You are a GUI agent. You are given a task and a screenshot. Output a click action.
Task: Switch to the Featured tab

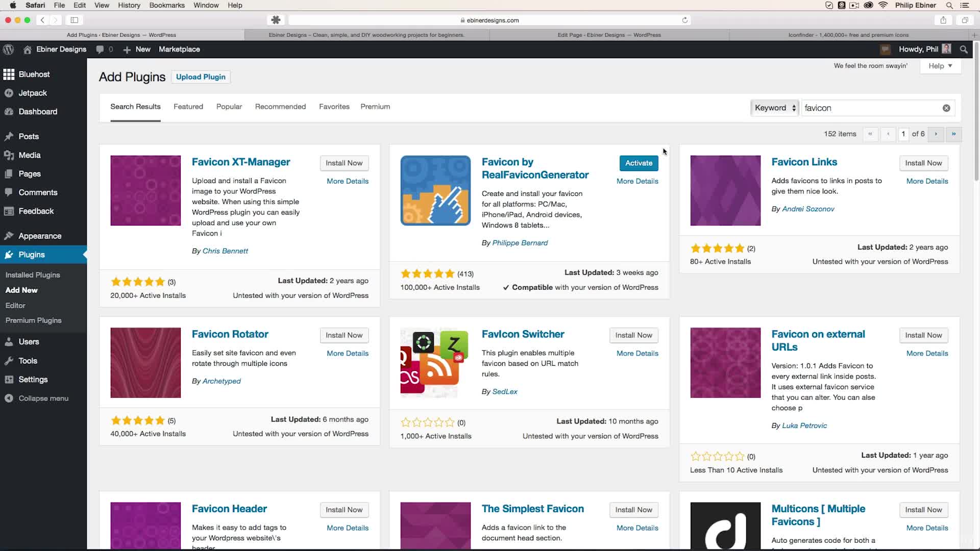pos(188,107)
